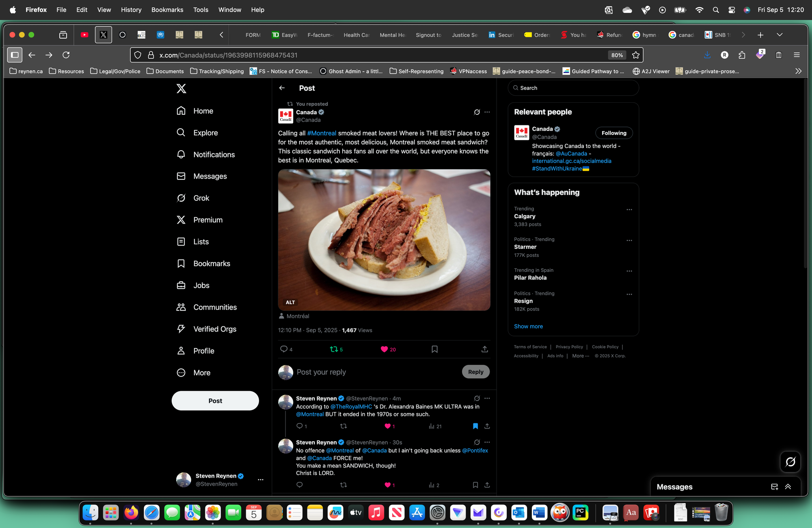List all tabs with the chevron

(x=780, y=35)
